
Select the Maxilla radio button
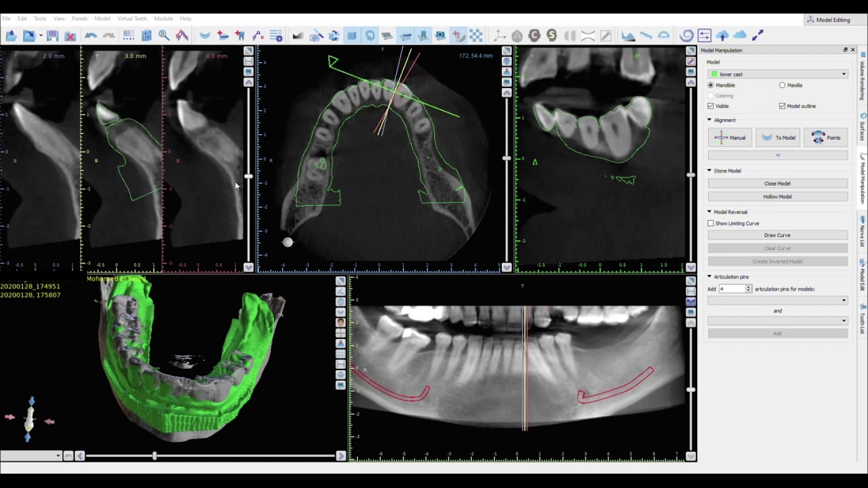[783, 85]
